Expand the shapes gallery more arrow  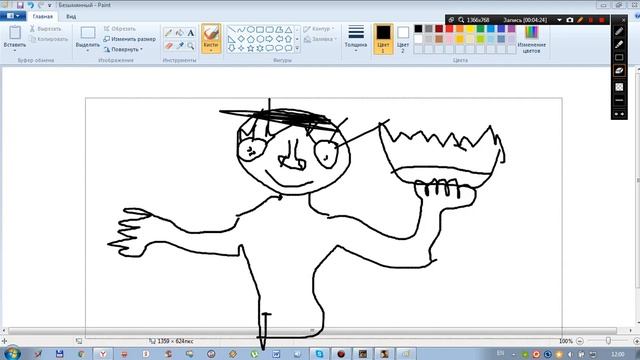[x=297, y=49]
